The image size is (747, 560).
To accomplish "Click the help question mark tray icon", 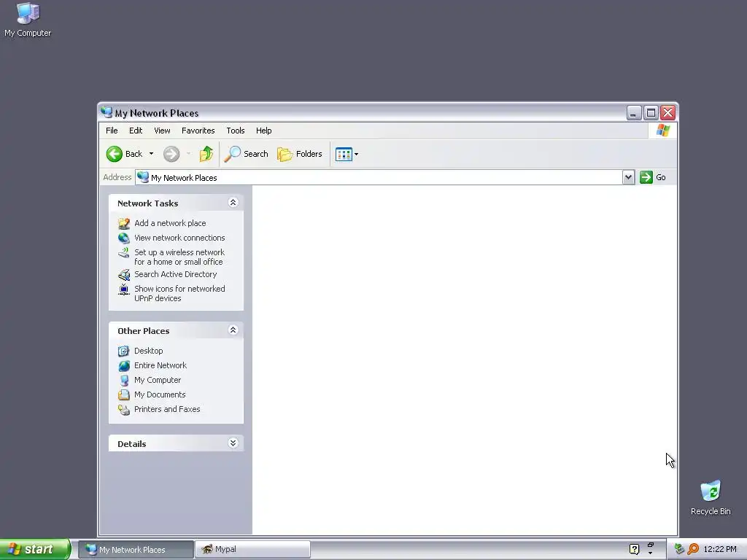I will click(634, 549).
